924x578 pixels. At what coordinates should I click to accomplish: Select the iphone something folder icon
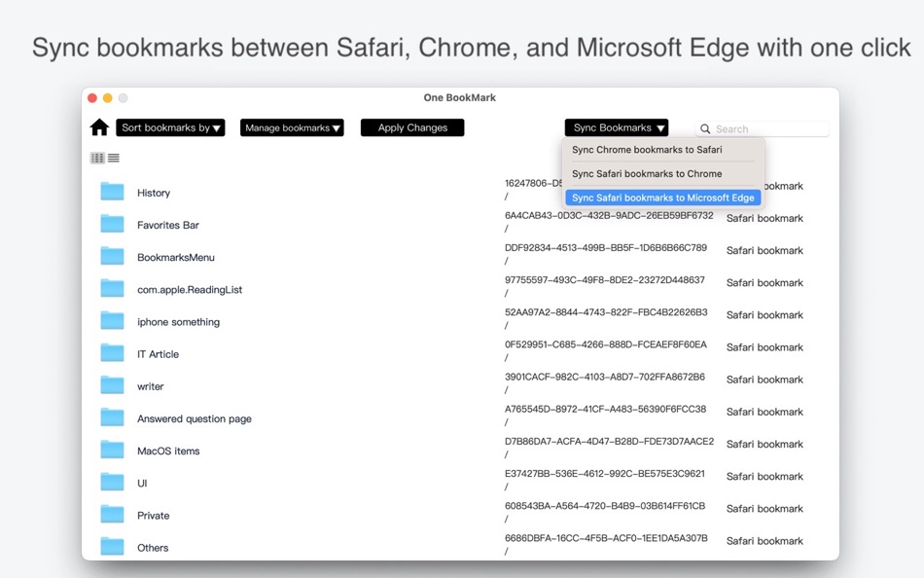(x=112, y=321)
